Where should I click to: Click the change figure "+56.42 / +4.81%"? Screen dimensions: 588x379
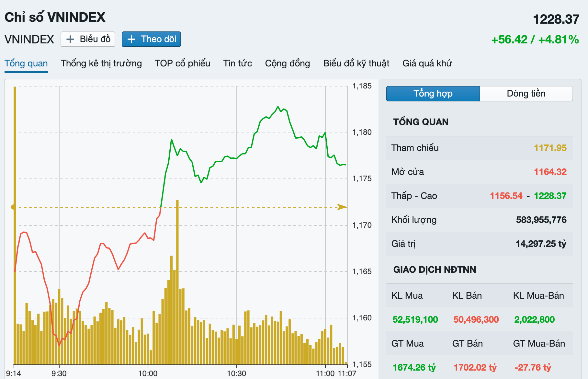click(535, 40)
